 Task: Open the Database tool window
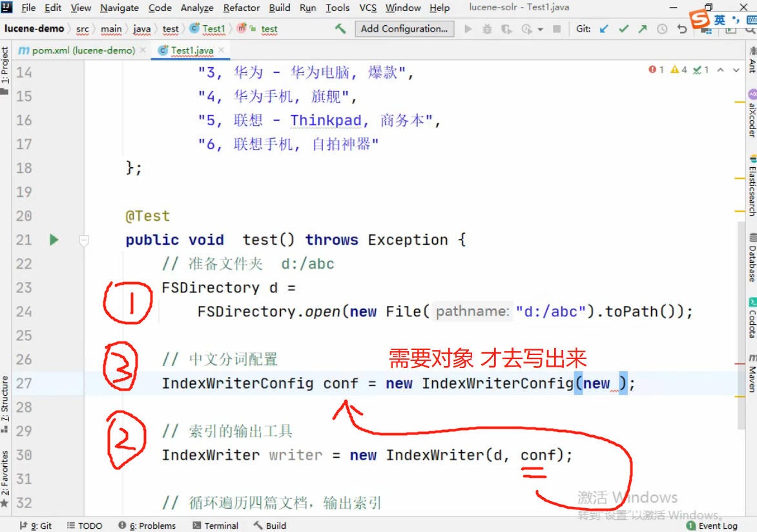pyautogui.click(x=752, y=258)
